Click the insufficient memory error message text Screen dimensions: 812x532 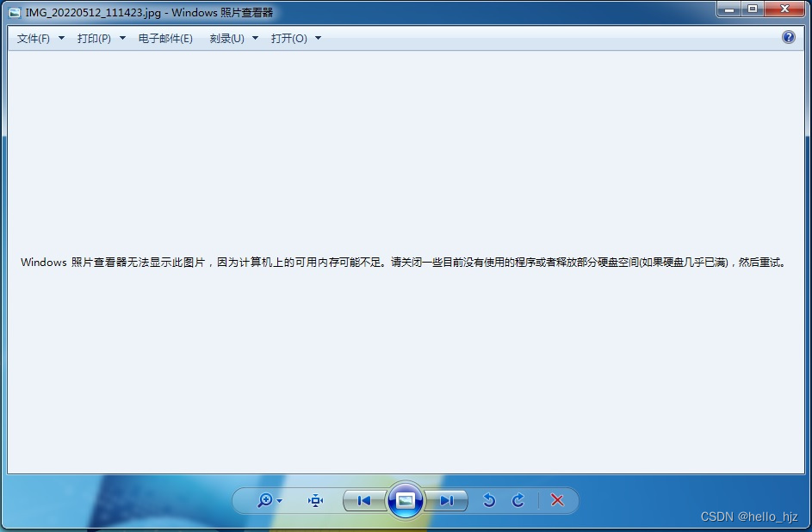[x=404, y=263]
